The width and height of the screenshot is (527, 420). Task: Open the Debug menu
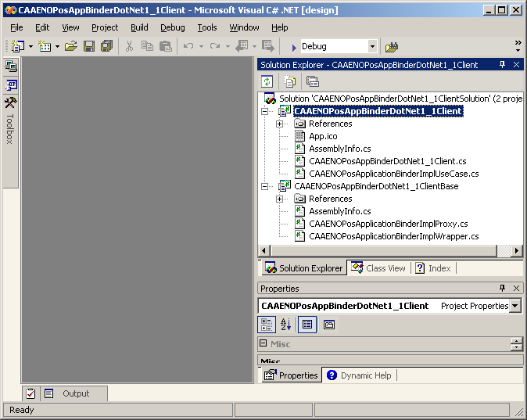(173, 27)
